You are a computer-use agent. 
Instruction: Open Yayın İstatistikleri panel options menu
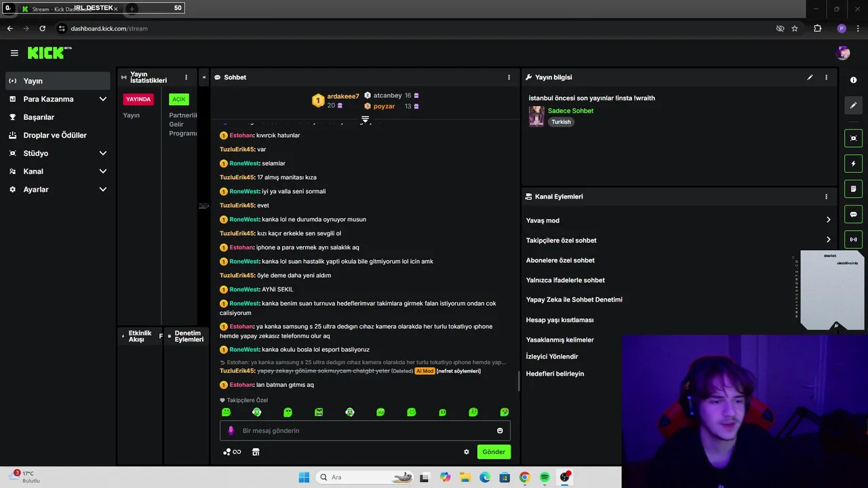point(186,77)
